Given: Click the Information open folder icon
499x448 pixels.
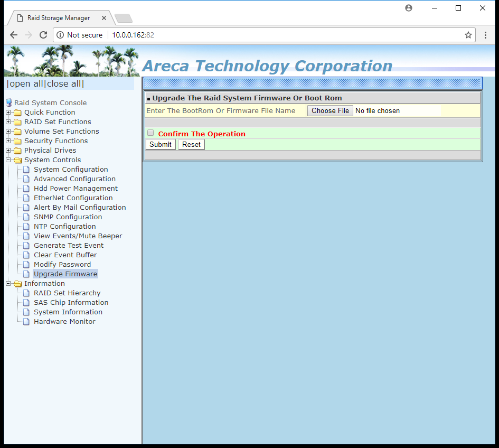Looking at the screenshot, I should tap(18, 283).
